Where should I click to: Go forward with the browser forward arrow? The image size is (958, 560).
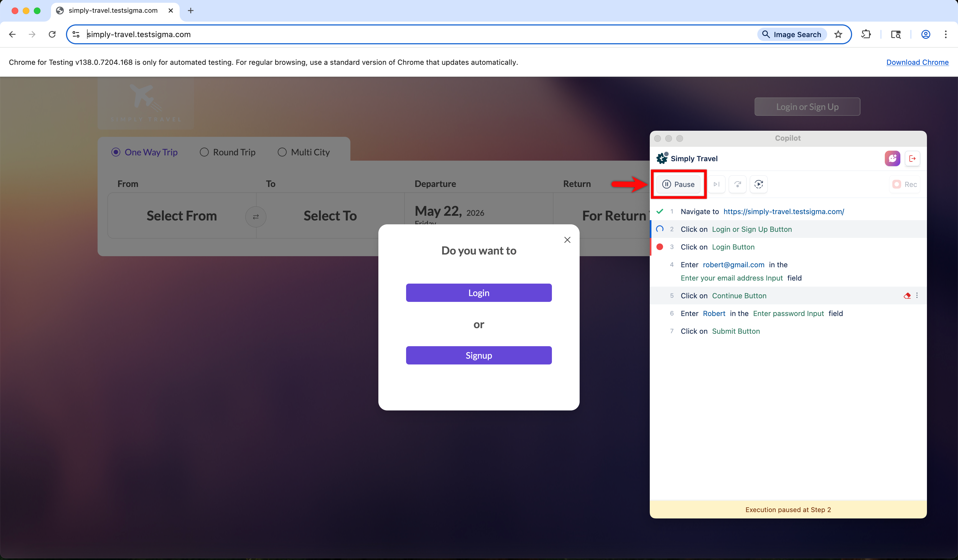pyautogui.click(x=32, y=35)
